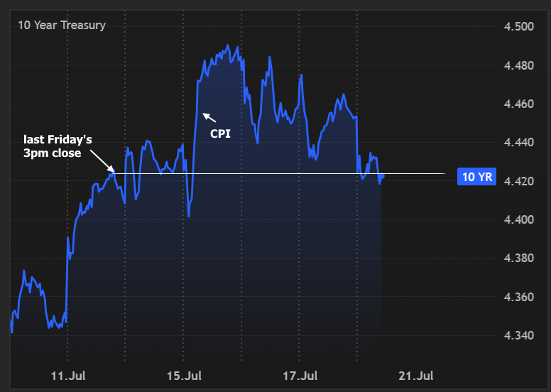This screenshot has height=392, width=551.
Task: Select the 11.Jul date axis label
Action: (68, 376)
